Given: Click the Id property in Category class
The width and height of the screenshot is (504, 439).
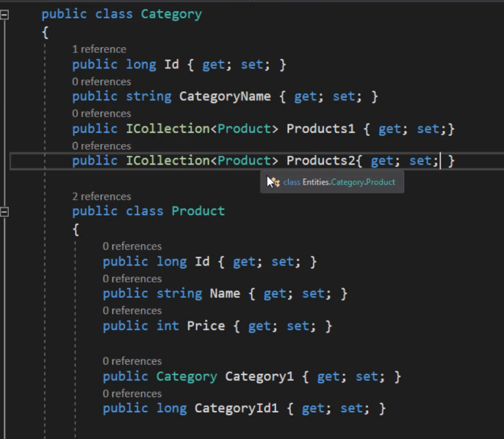Looking at the screenshot, I should pos(172,65).
